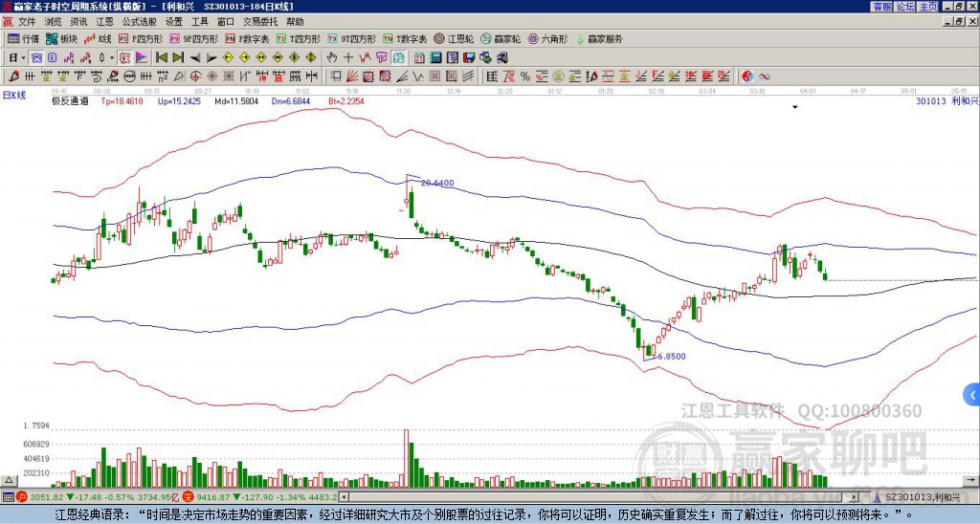Switch to the K线 chart view
Screen dimensions: 980x524
pyautogui.click(x=98, y=38)
